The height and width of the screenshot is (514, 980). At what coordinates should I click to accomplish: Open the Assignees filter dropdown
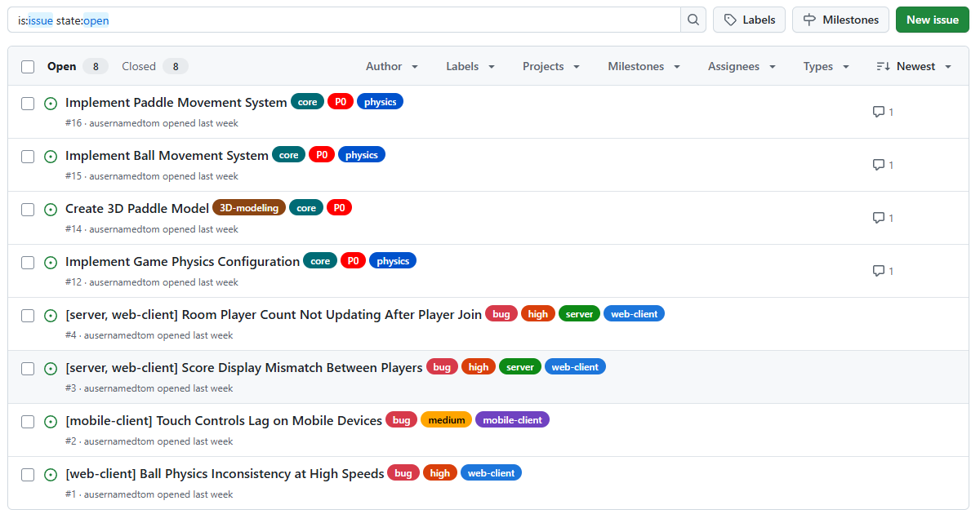pos(742,66)
